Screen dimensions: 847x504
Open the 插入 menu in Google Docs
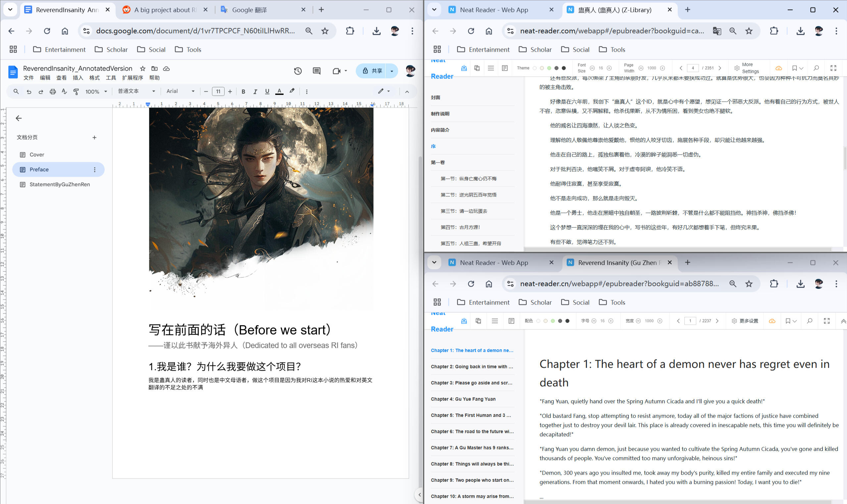coord(78,77)
